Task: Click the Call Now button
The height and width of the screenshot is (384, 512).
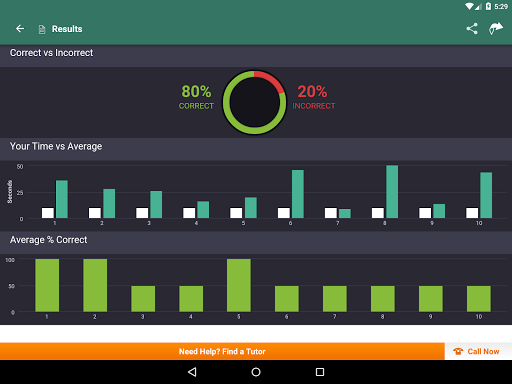Action: coord(478,351)
